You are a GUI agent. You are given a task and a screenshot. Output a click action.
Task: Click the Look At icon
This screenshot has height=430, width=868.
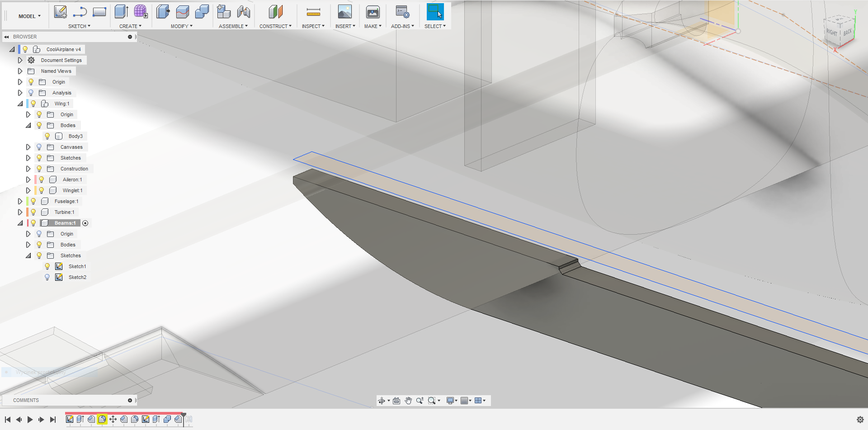(x=396, y=401)
